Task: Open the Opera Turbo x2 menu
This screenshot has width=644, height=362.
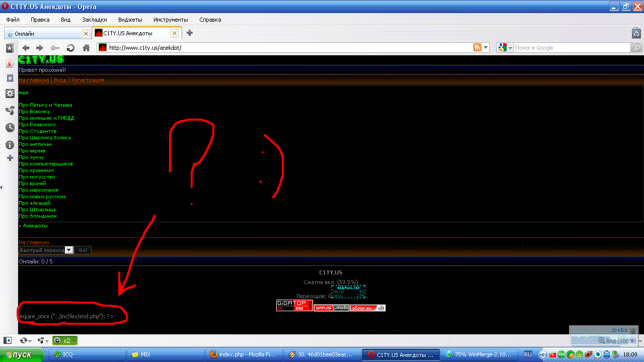Action: pos(65,340)
